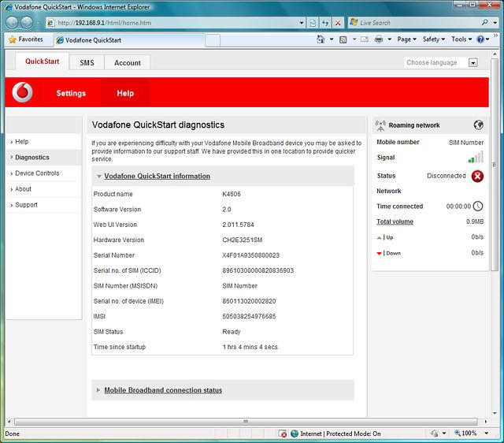Click the globe icon beside Roaming network

(x=478, y=125)
